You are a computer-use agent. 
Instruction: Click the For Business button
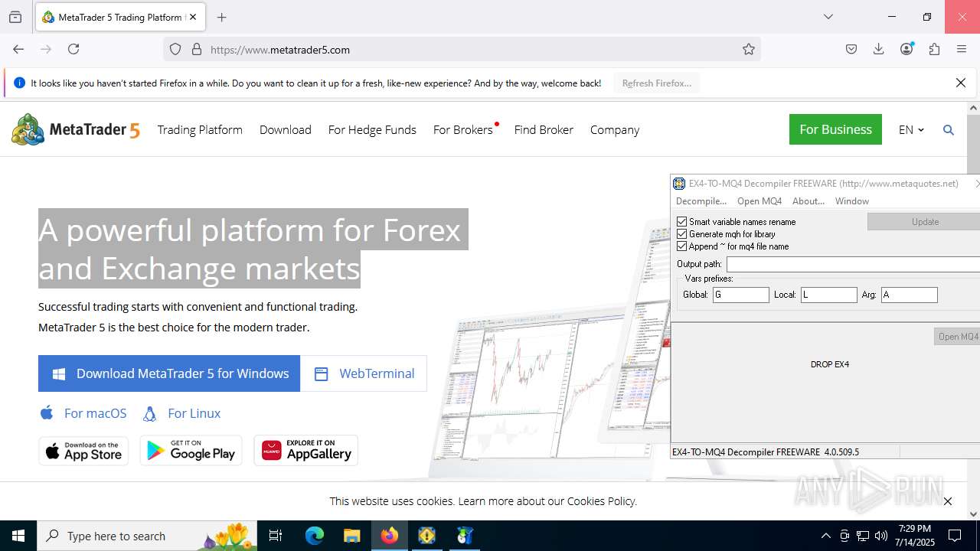coord(835,129)
